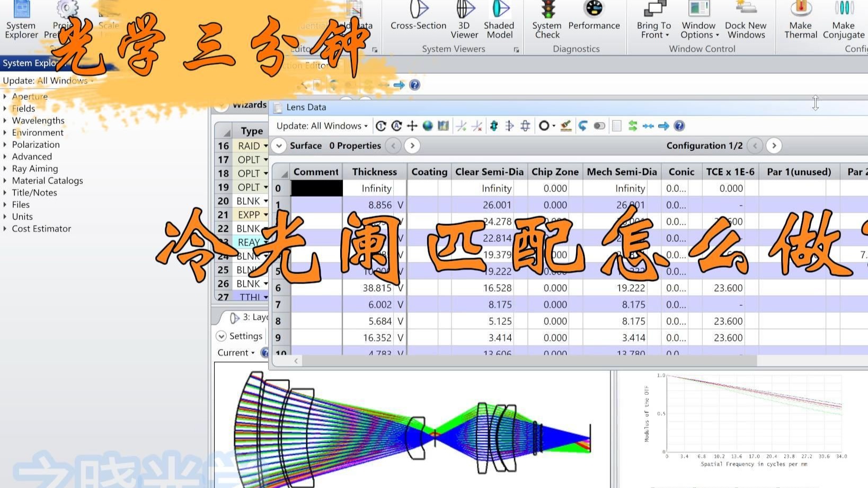
Task: Open the Shaded Model viewer
Action: (499, 21)
